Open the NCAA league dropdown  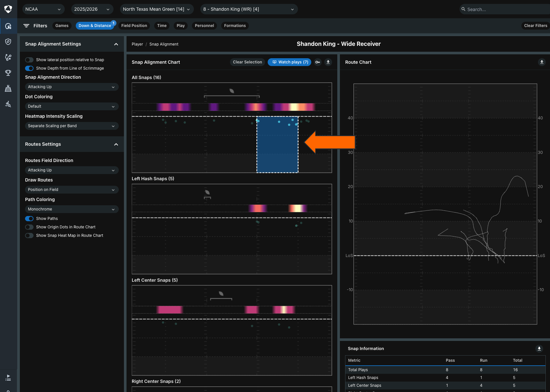coord(43,9)
